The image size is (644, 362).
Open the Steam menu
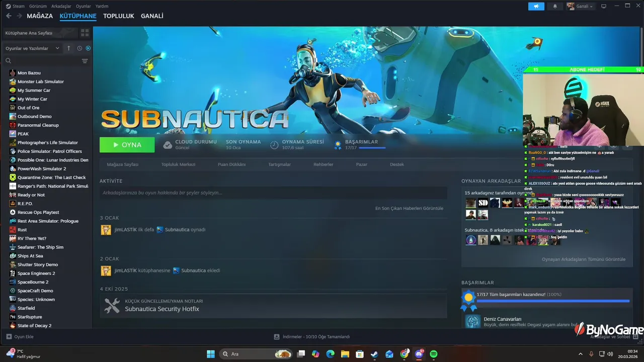click(x=15, y=6)
